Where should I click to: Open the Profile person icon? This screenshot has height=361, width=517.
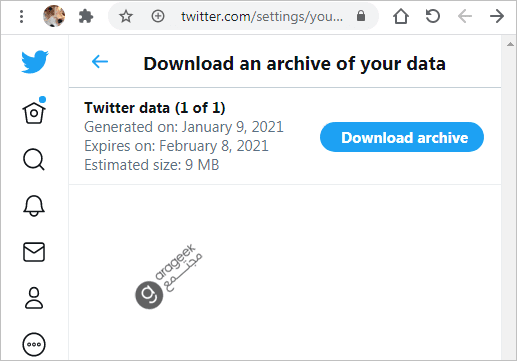pos(34,298)
